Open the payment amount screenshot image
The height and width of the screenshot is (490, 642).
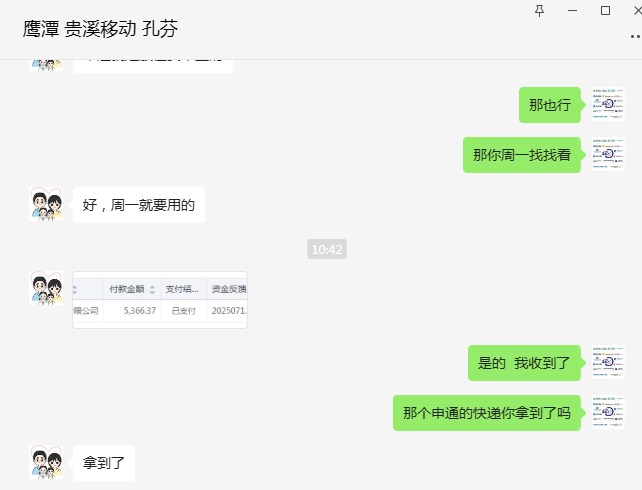pos(160,300)
